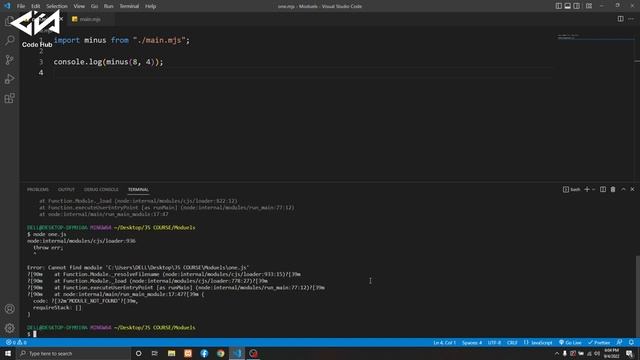The height and width of the screenshot is (360, 640).
Task: Open the File menu
Action: [x=21, y=6]
